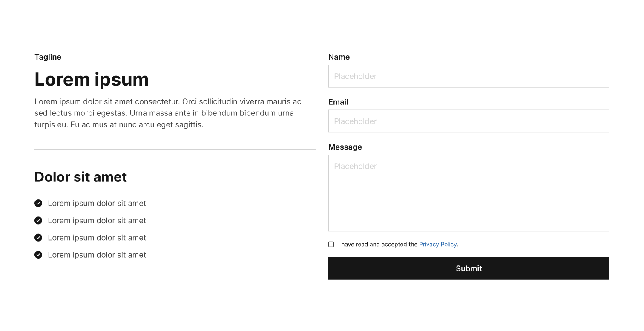
Task: Click inside the Message text area
Action: (x=469, y=193)
